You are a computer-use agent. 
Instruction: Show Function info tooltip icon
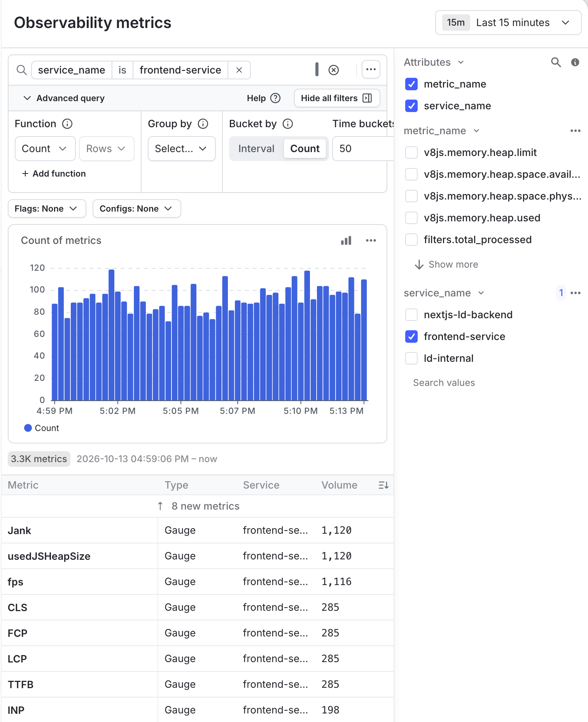pyautogui.click(x=67, y=124)
